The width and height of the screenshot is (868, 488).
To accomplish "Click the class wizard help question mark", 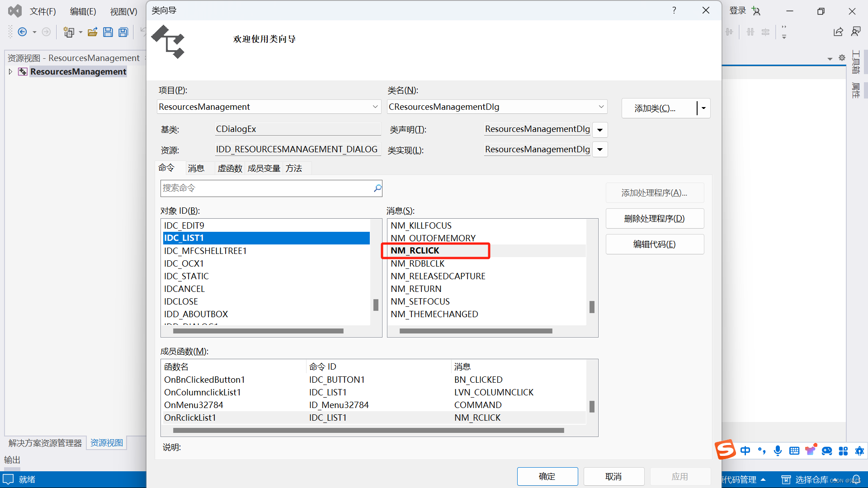I will [x=674, y=10].
